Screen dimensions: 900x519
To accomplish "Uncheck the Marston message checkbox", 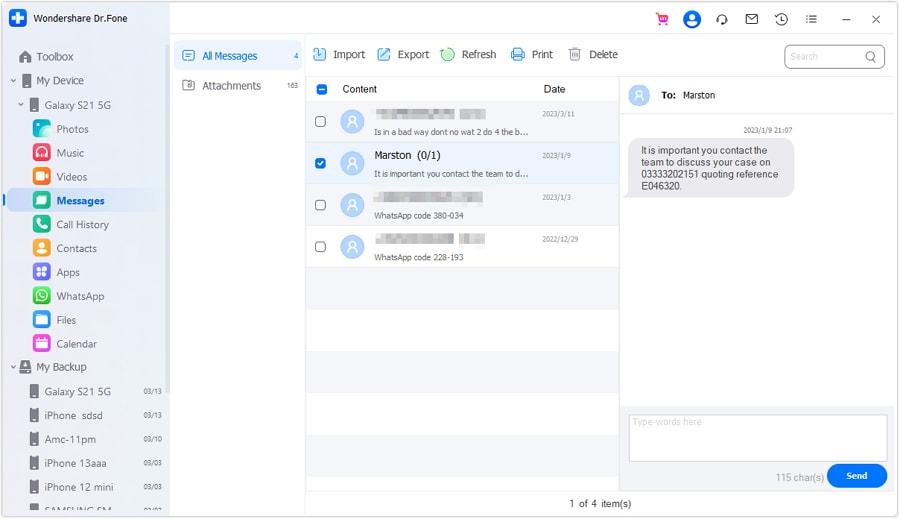I will click(x=320, y=163).
